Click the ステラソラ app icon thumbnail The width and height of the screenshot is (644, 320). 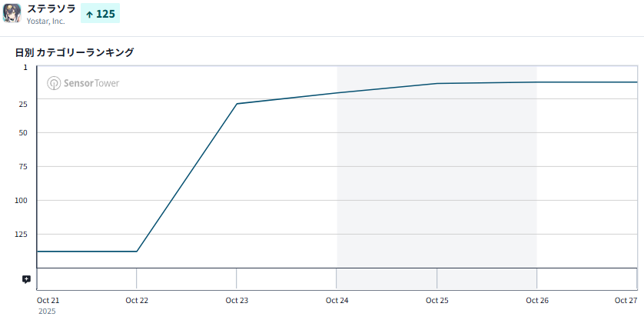pyautogui.click(x=12, y=14)
